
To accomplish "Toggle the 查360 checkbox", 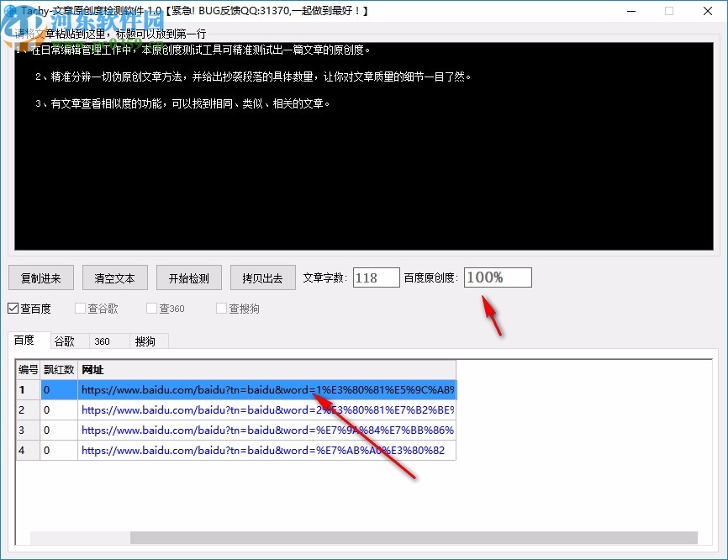I will [x=166, y=309].
